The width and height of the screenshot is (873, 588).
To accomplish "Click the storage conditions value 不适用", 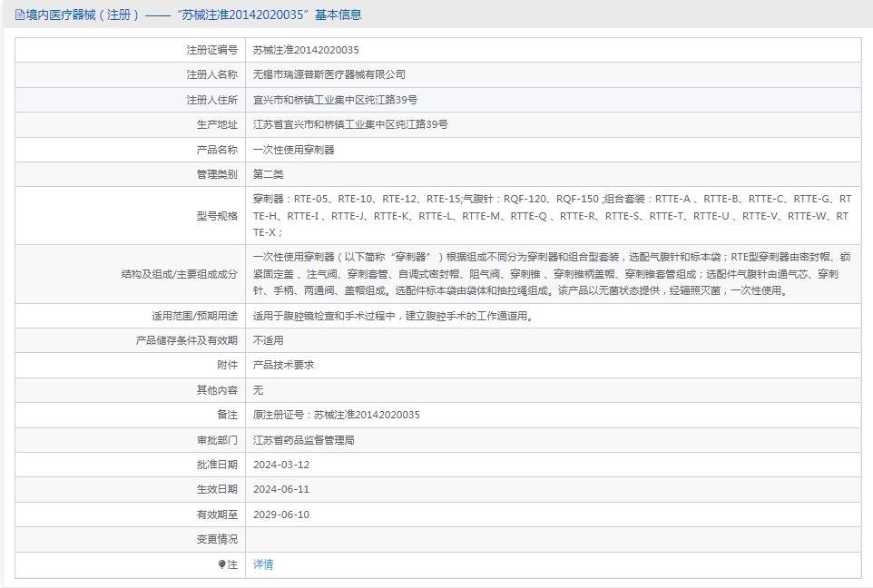I will click(x=268, y=340).
